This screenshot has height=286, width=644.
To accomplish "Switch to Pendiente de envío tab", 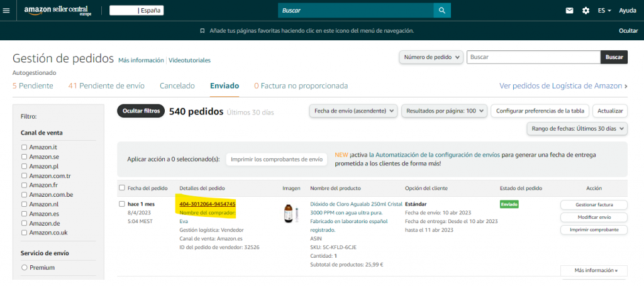I will 106,85.
